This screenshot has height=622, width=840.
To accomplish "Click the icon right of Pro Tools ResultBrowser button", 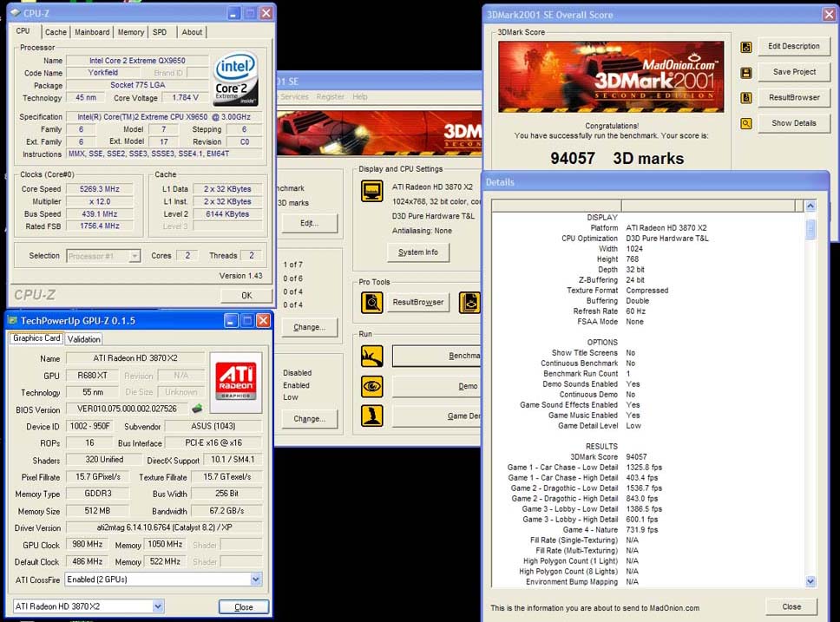I will 469,303.
